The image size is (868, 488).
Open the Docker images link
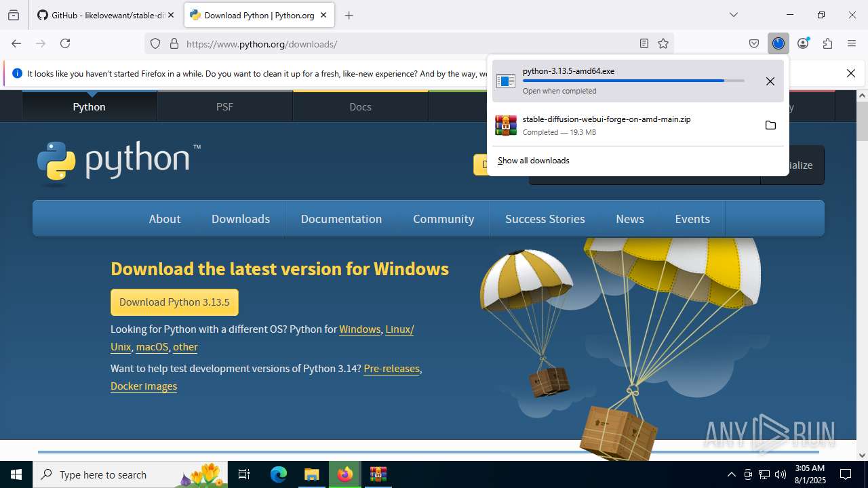pyautogui.click(x=144, y=386)
